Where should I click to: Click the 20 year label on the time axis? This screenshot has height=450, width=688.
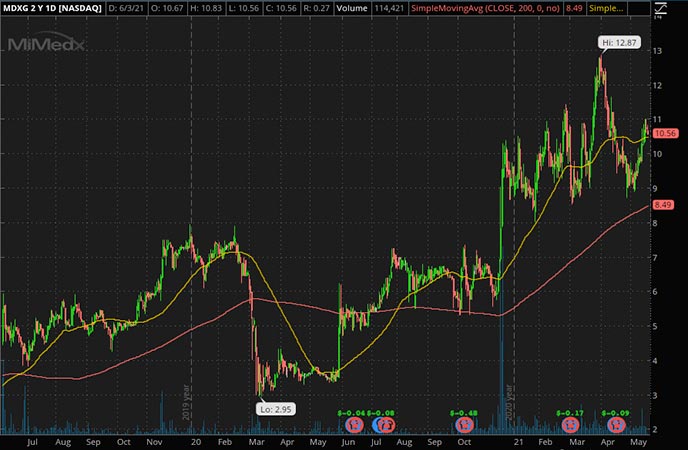pos(196,442)
